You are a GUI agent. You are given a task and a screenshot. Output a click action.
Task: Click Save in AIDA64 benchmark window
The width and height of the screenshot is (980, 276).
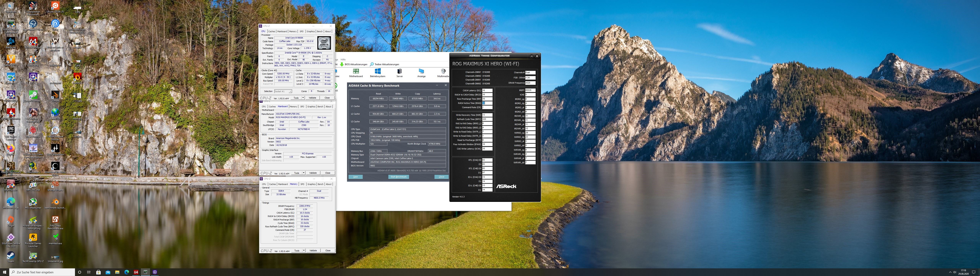coord(355,177)
